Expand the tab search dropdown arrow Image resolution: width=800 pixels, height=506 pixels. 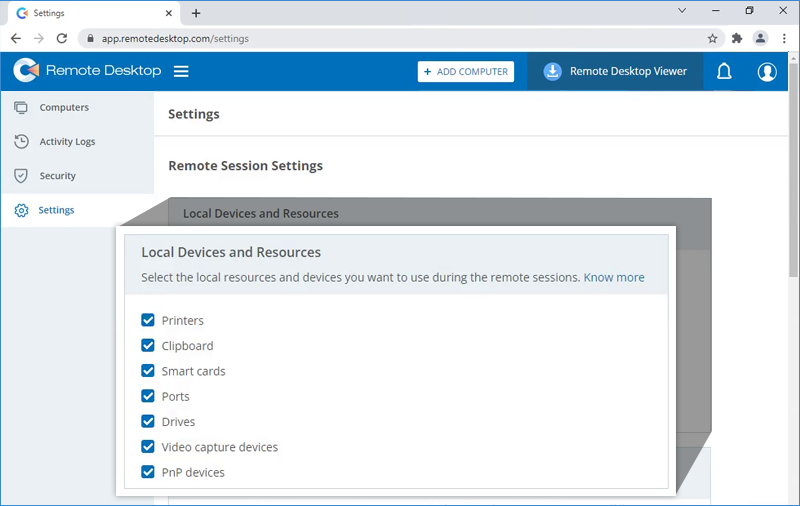[682, 11]
